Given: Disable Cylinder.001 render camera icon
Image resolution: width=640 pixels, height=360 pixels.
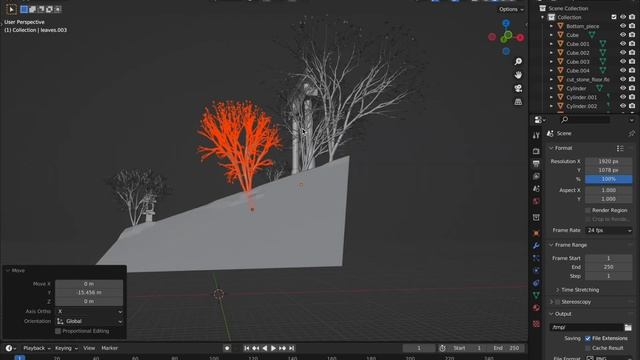Looking at the screenshot, I should (x=632, y=97).
